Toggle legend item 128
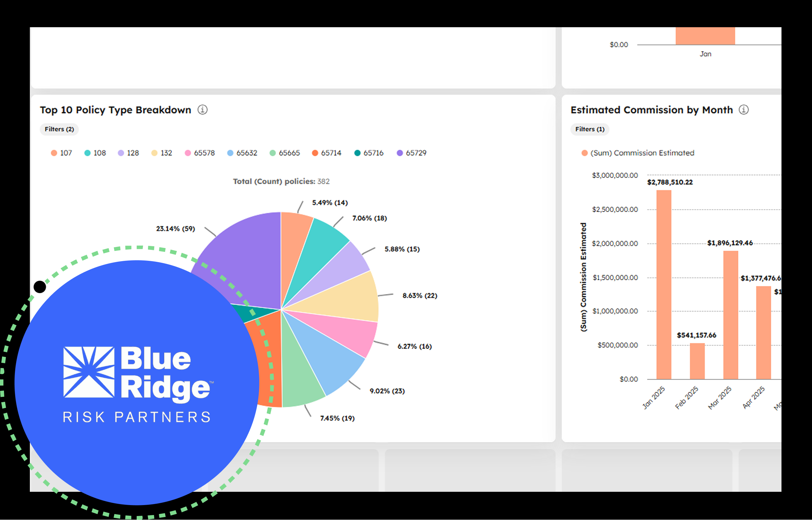Viewport: 812px width, 520px height. pos(128,153)
